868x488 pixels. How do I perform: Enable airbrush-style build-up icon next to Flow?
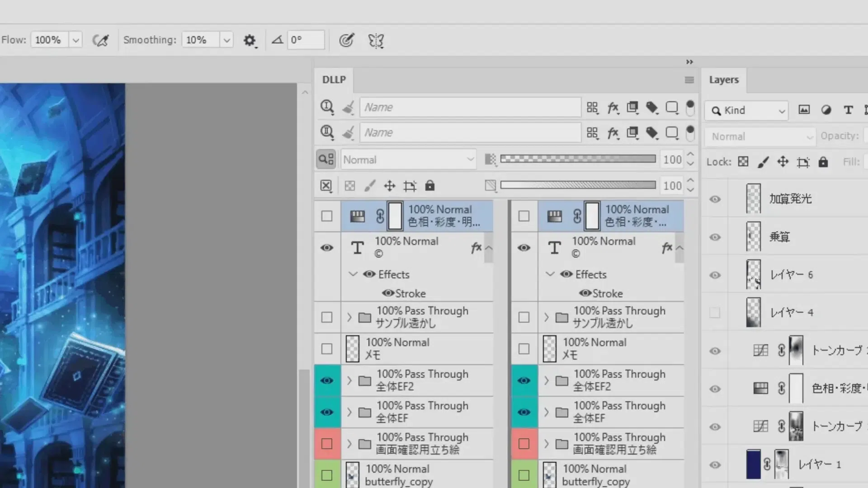[x=100, y=40]
